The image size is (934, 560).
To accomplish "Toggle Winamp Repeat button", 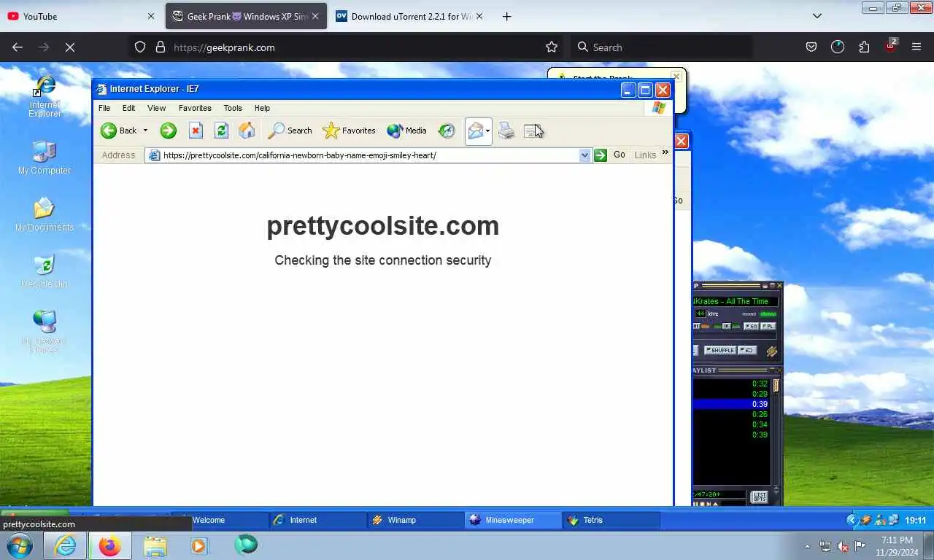I will [x=746, y=350].
